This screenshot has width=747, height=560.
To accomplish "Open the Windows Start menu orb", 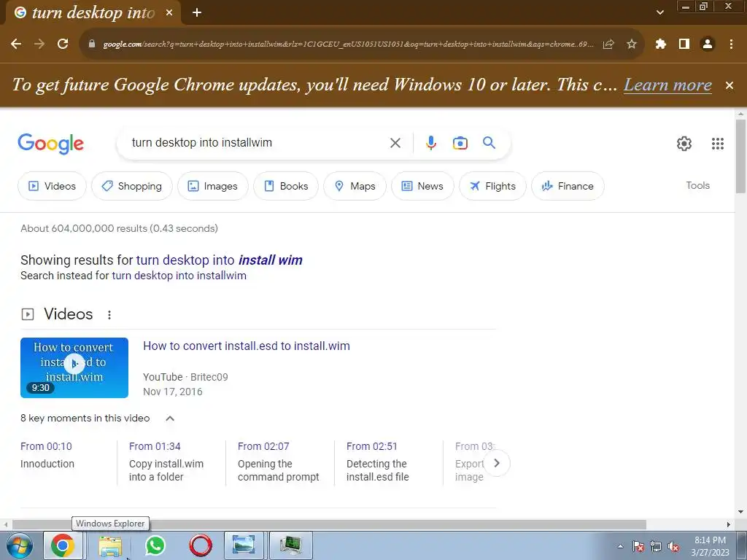I will point(18,545).
